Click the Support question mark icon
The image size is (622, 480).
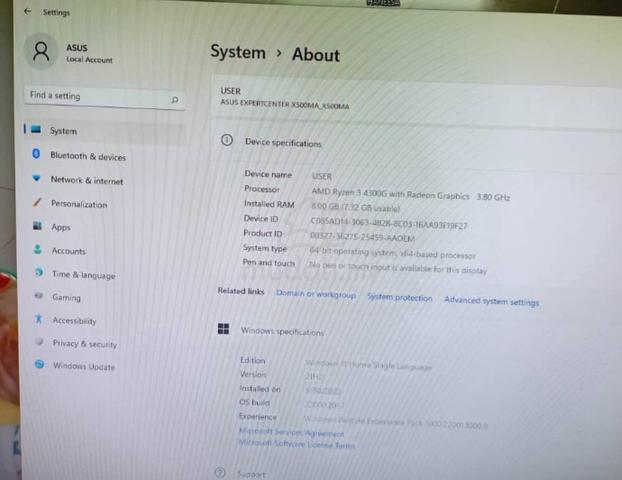(220, 472)
